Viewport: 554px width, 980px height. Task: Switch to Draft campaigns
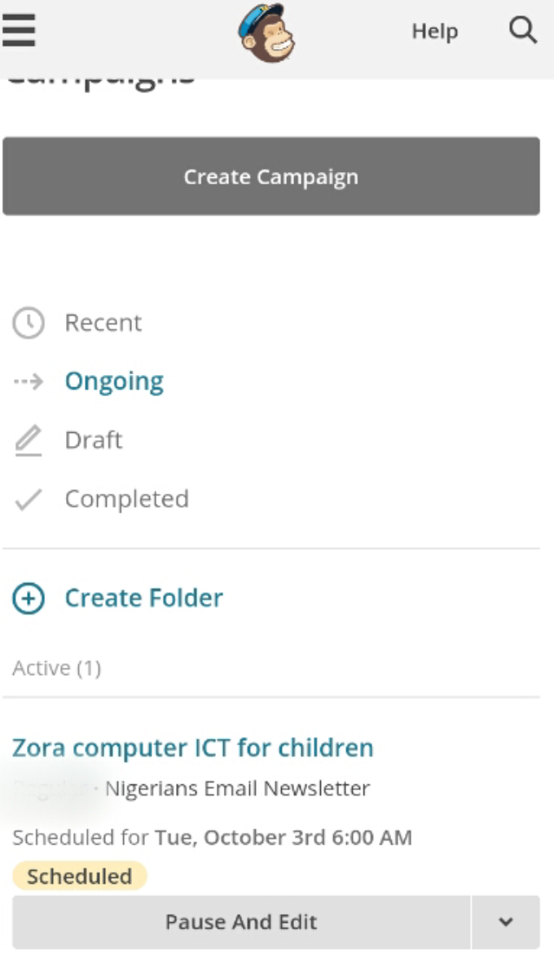click(x=94, y=440)
